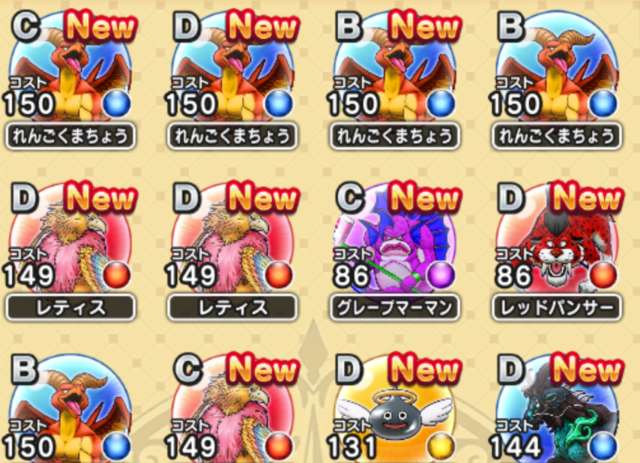Viewport: 640px width, 463px height.
Task: Tap the rank C レティス in bottom row
Action: point(232,409)
